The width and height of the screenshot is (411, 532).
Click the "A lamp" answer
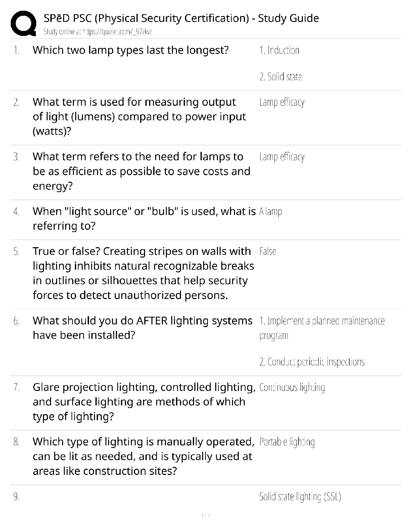click(x=271, y=212)
